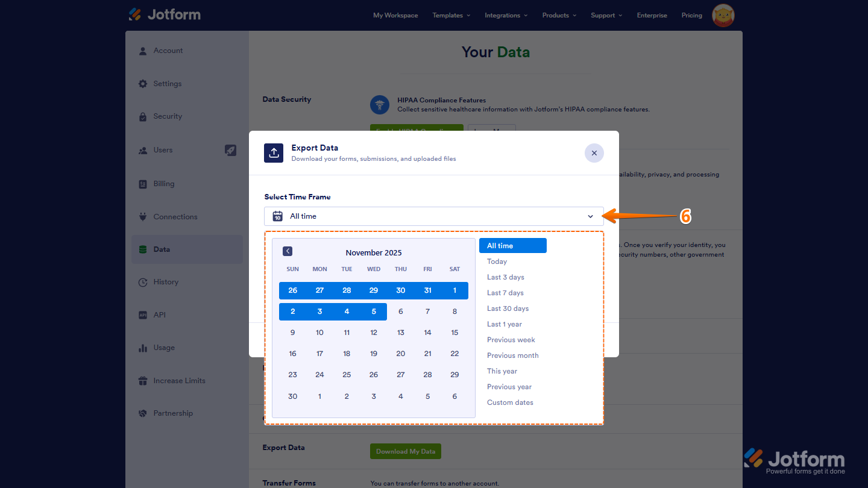The width and height of the screenshot is (868, 488).
Task: Select the API sidebar icon
Action: [x=142, y=314]
